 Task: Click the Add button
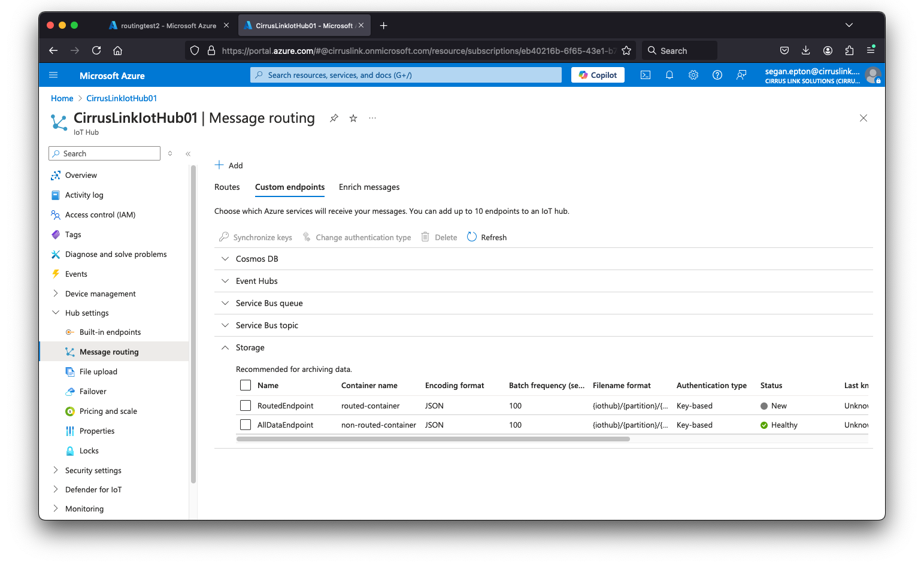coord(229,165)
